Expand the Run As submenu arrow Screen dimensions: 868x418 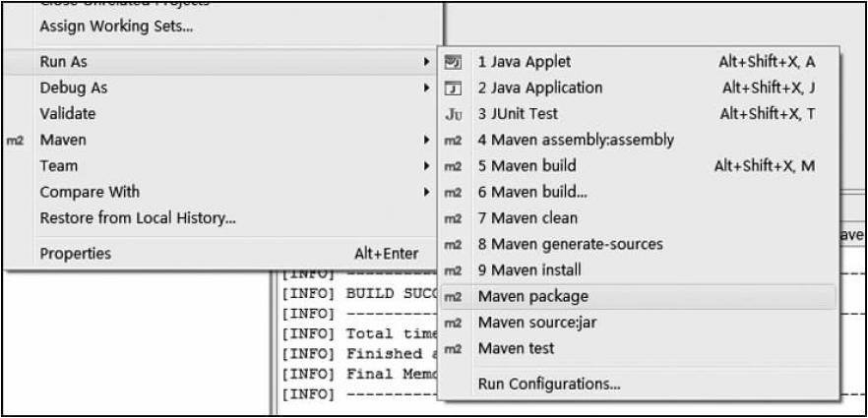point(426,62)
